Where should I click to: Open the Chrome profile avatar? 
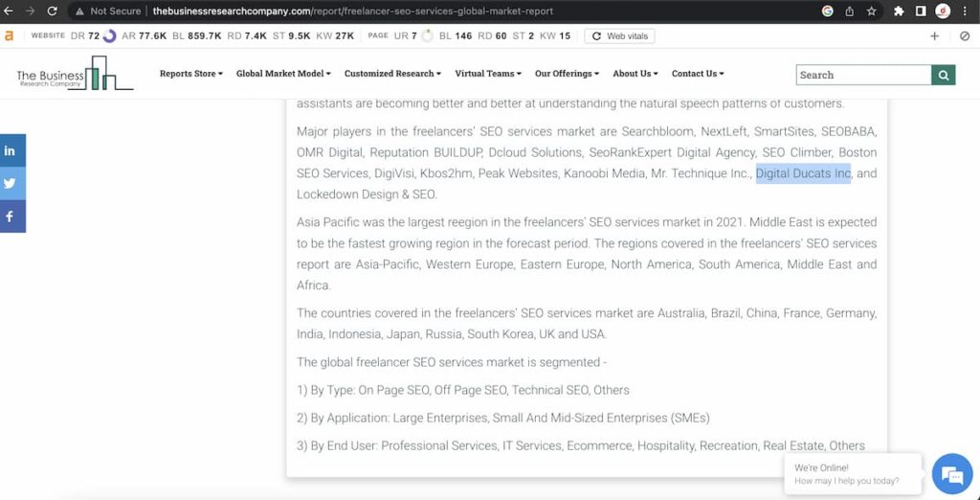[943, 11]
